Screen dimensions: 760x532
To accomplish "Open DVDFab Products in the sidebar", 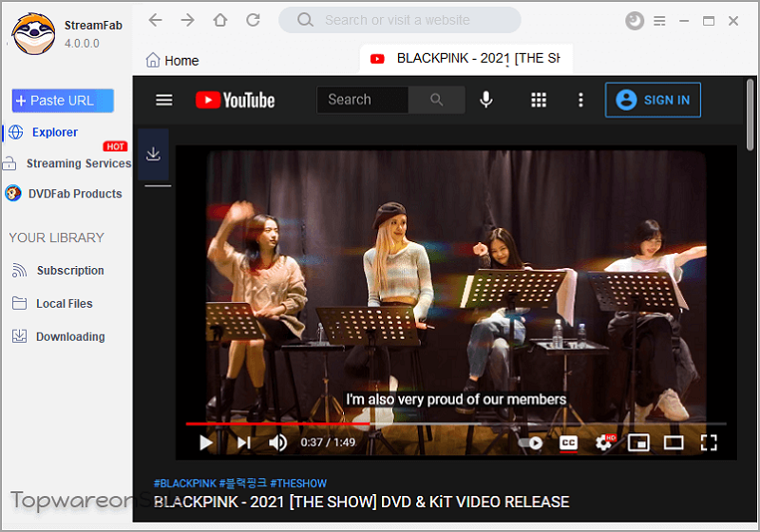I will [x=75, y=194].
